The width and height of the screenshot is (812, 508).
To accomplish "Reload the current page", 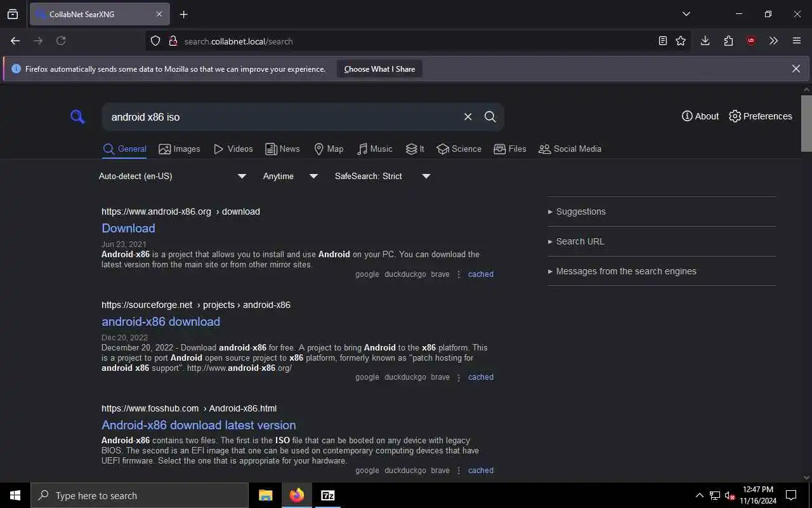I will click(x=61, y=41).
